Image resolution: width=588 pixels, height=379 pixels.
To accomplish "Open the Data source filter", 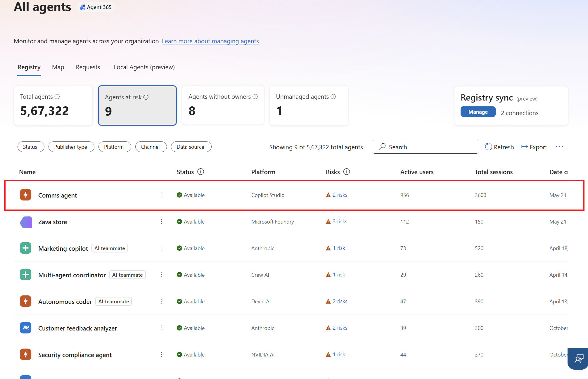I will (x=191, y=147).
